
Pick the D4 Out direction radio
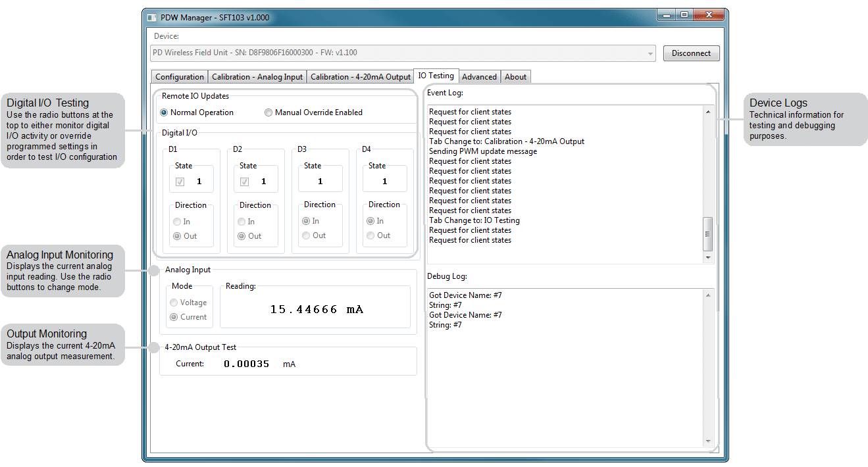click(x=378, y=235)
